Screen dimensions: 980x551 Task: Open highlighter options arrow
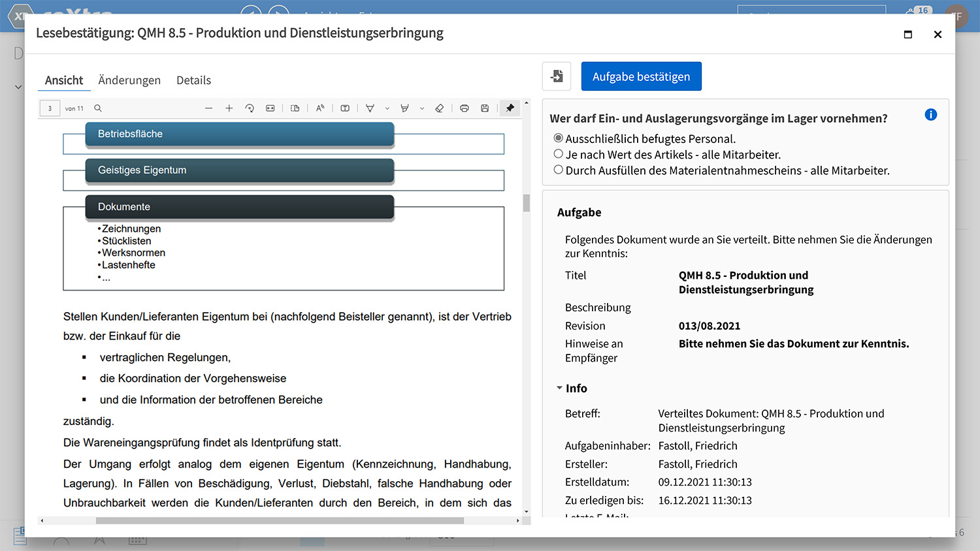422,108
